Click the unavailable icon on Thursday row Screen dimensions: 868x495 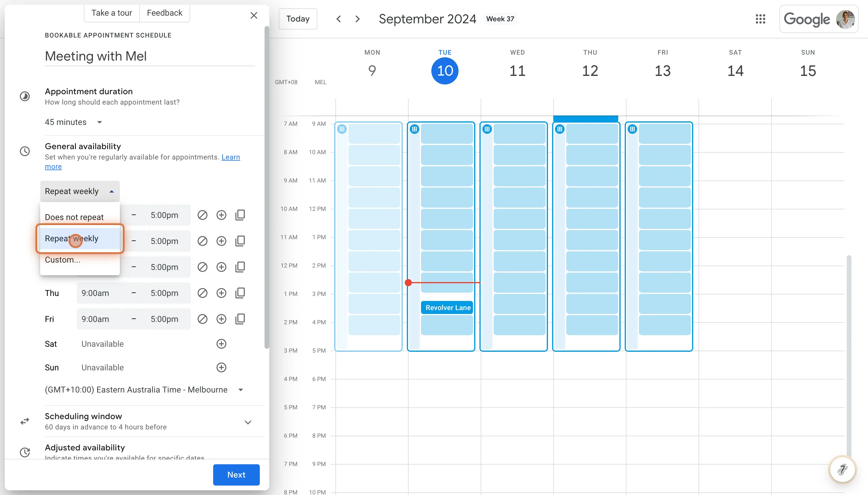pos(202,293)
